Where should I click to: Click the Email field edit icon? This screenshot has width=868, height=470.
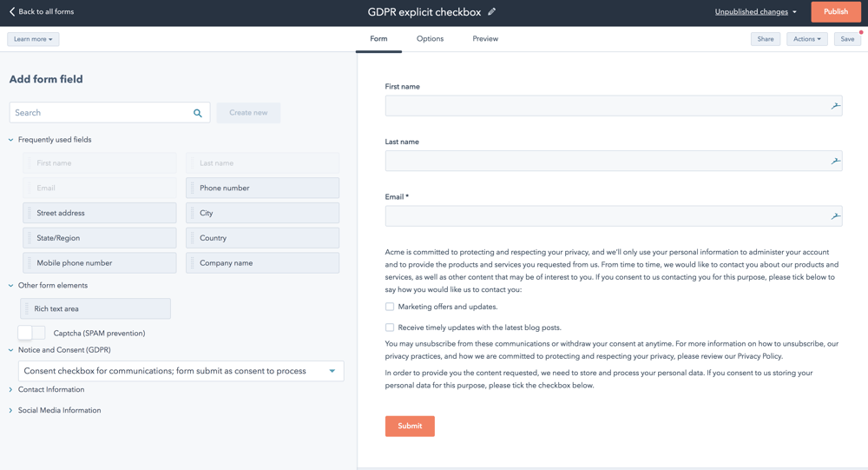tap(835, 216)
